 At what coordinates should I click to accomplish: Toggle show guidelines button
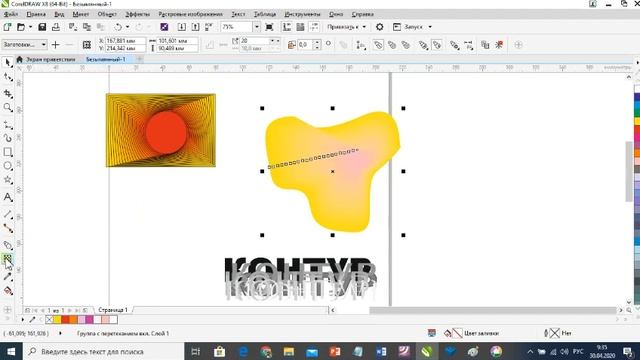pyautogui.click(x=314, y=27)
